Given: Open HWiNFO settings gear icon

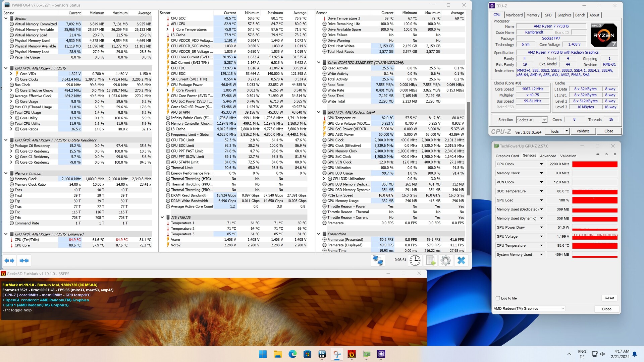Looking at the screenshot, I should [x=446, y=260].
